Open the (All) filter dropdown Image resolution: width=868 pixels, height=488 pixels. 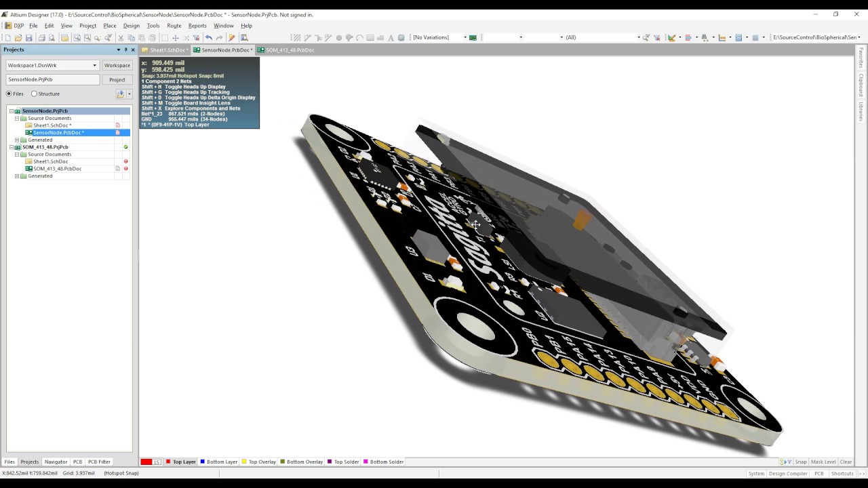point(638,37)
